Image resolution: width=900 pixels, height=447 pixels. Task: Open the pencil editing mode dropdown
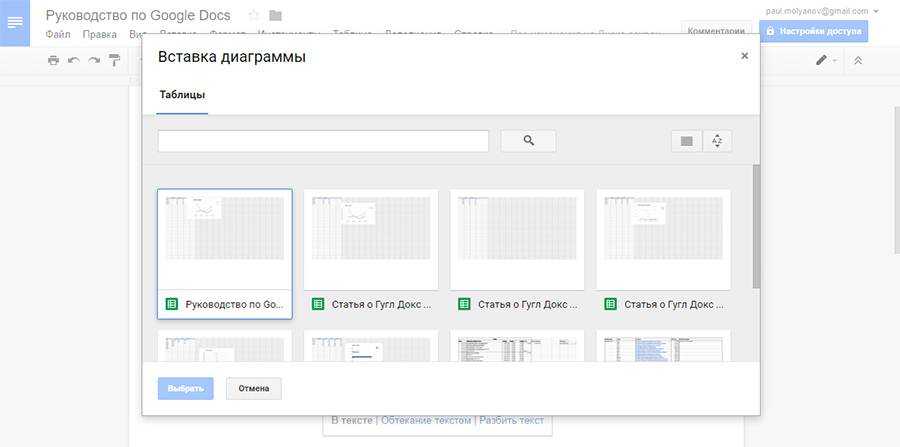pos(826,60)
